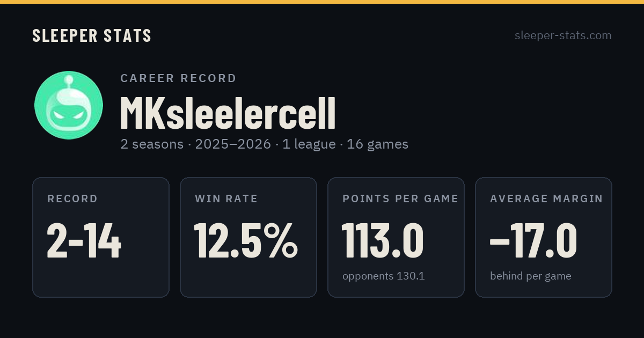Select the RECORD stat card
The width and height of the screenshot is (644, 338).
click(101, 237)
